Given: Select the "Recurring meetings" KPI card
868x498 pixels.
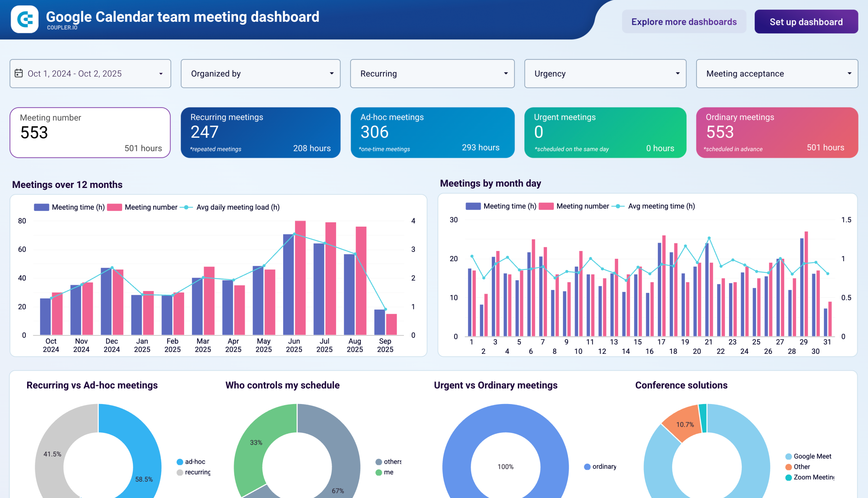Looking at the screenshot, I should click(x=261, y=133).
